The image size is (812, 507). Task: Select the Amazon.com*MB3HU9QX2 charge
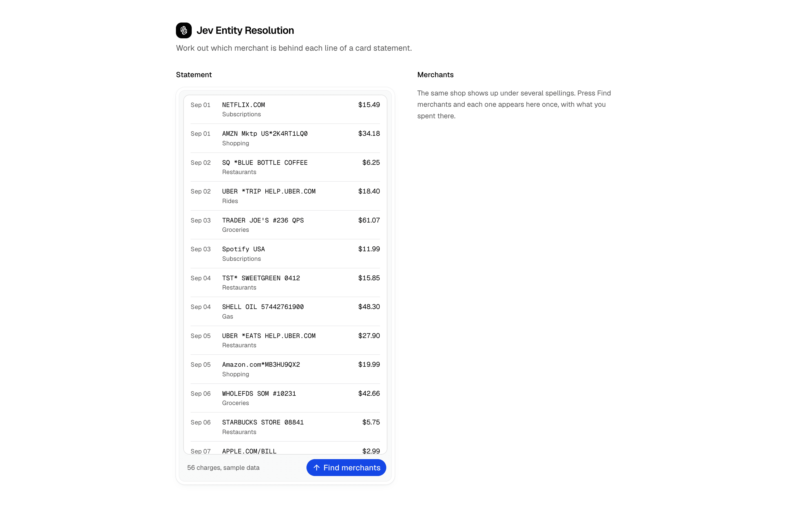coord(285,369)
